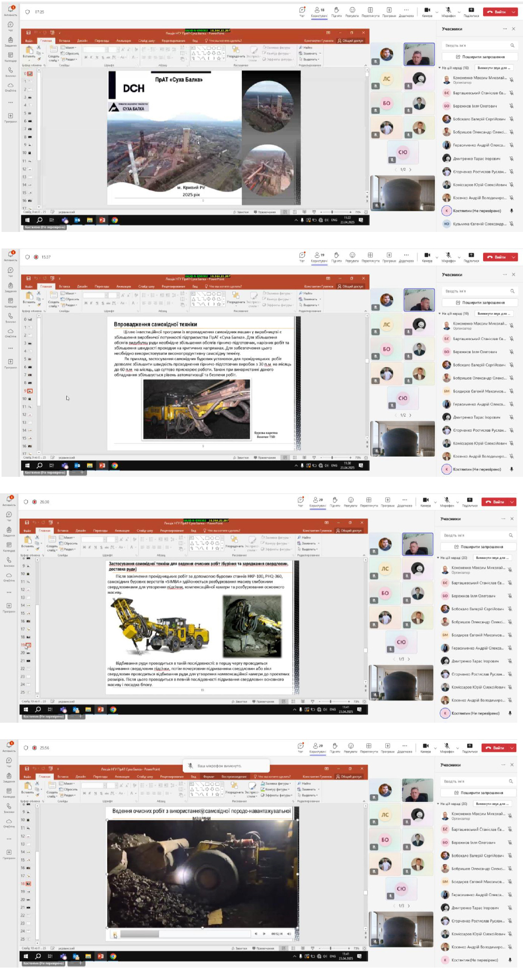Image resolution: width=523 pixels, height=980 pixels.
Task: Open the Windows Start button in the 07:25 shared taskbar
Action: 27,220
